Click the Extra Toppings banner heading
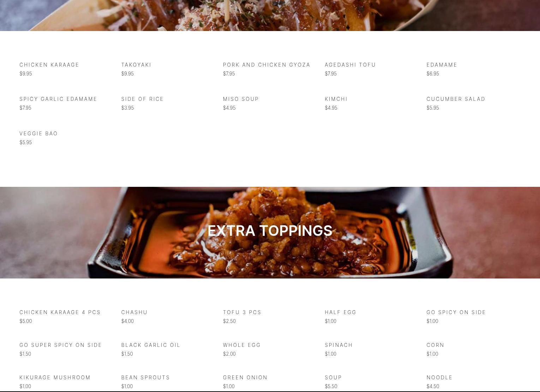The height and width of the screenshot is (392, 540). (x=270, y=231)
